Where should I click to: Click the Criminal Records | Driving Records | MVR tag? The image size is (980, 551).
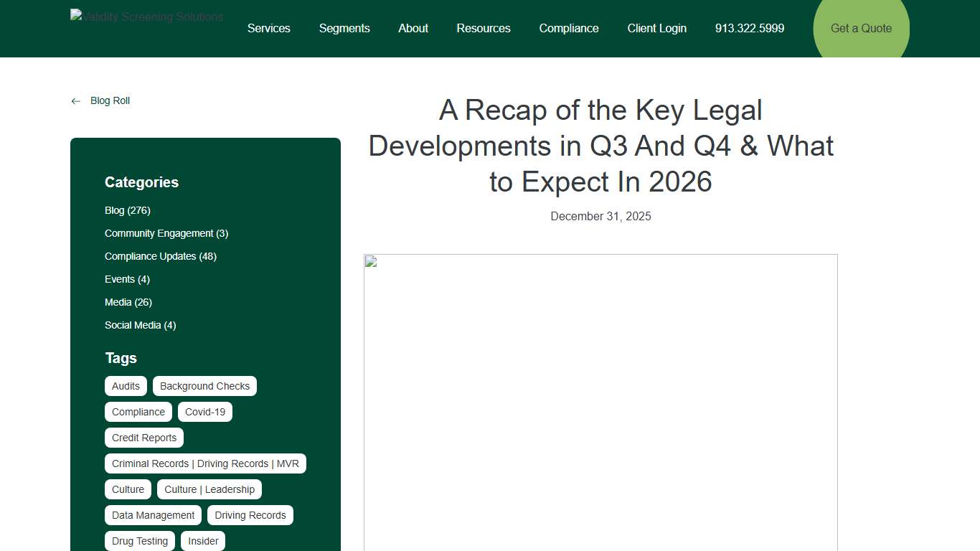click(x=205, y=463)
